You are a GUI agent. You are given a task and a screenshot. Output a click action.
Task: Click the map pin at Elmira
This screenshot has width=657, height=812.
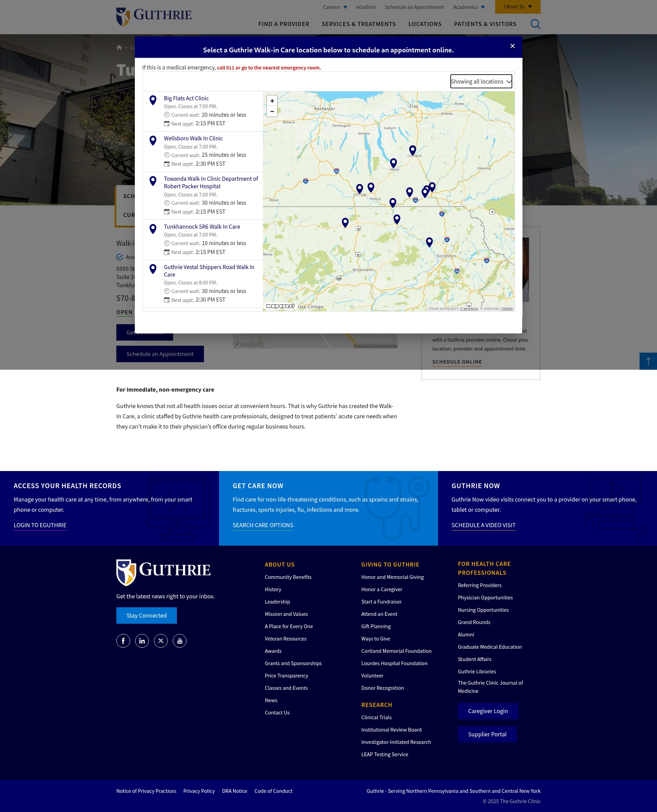(x=371, y=187)
